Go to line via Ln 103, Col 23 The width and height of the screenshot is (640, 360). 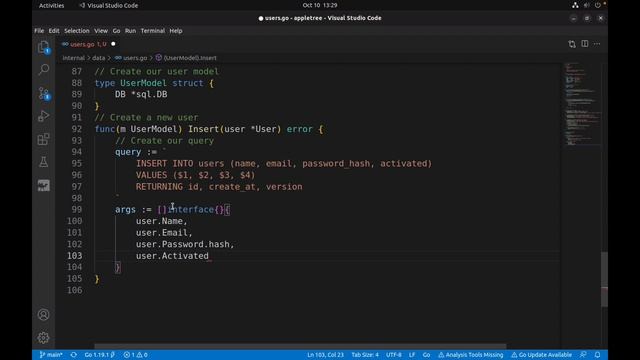pos(325,355)
